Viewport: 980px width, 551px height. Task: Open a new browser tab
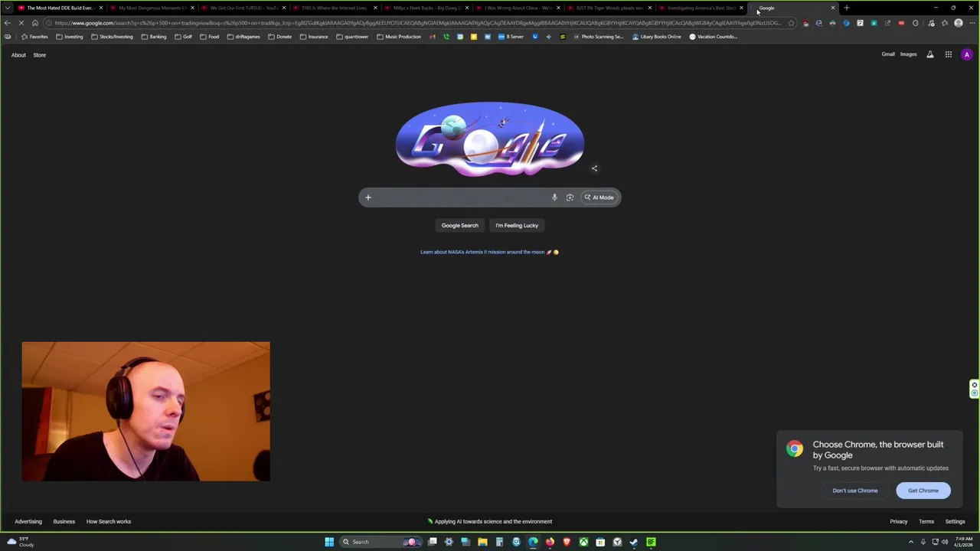846,8
